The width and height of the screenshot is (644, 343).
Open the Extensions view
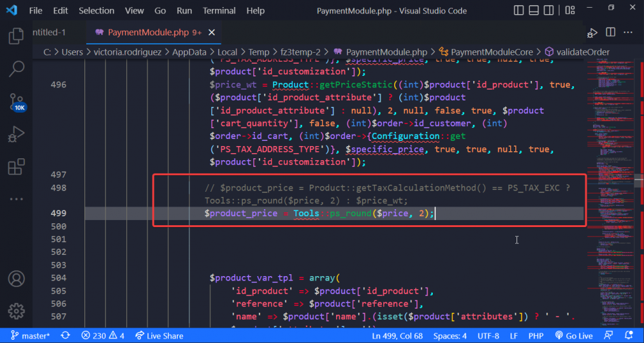[x=17, y=167]
